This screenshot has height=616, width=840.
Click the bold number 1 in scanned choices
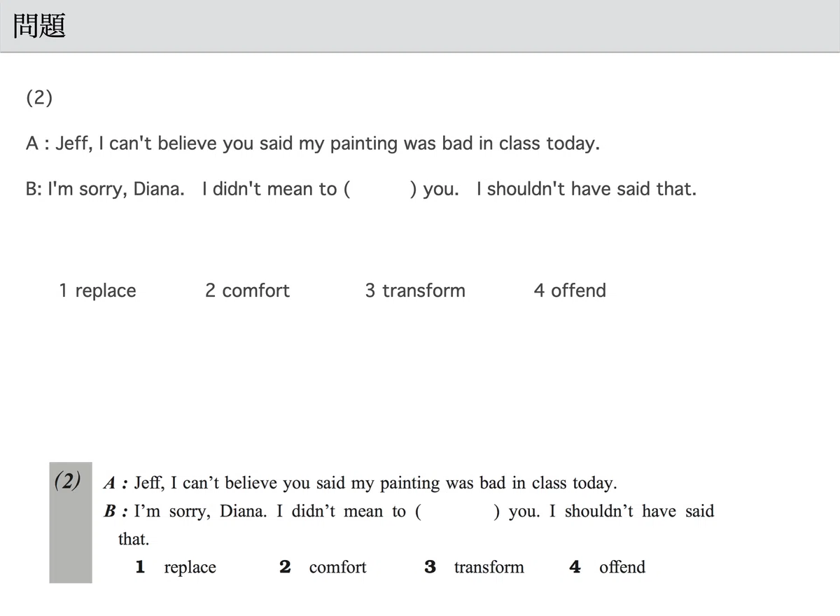[140, 567]
